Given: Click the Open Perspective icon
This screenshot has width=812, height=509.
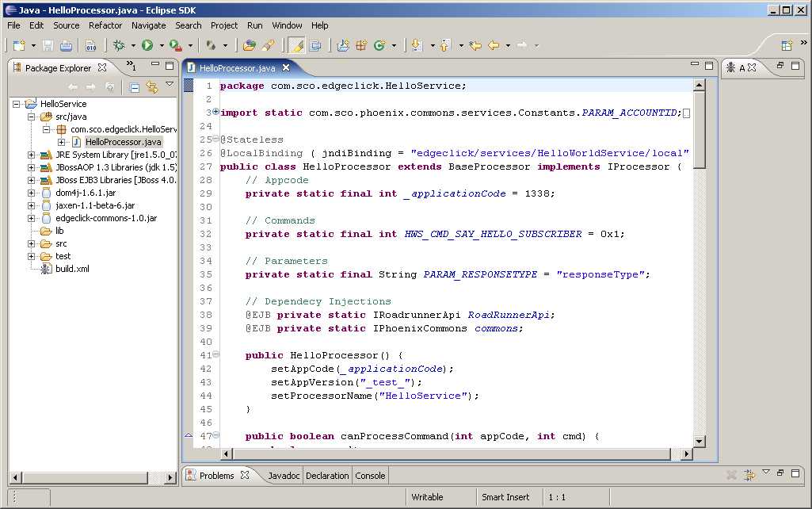Looking at the screenshot, I should point(787,46).
